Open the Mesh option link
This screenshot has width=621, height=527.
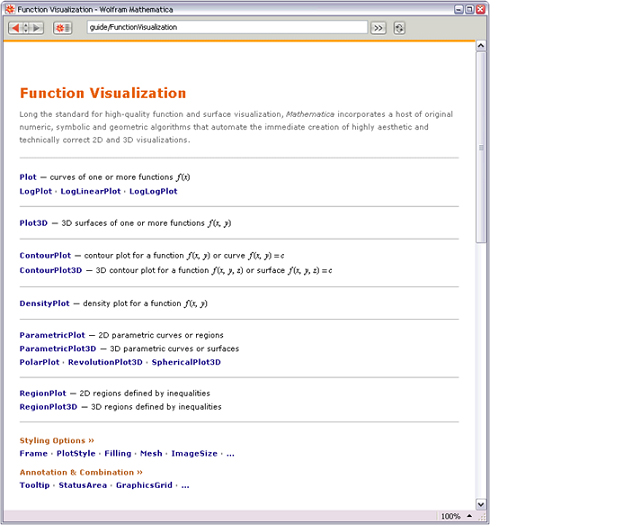[151, 453]
